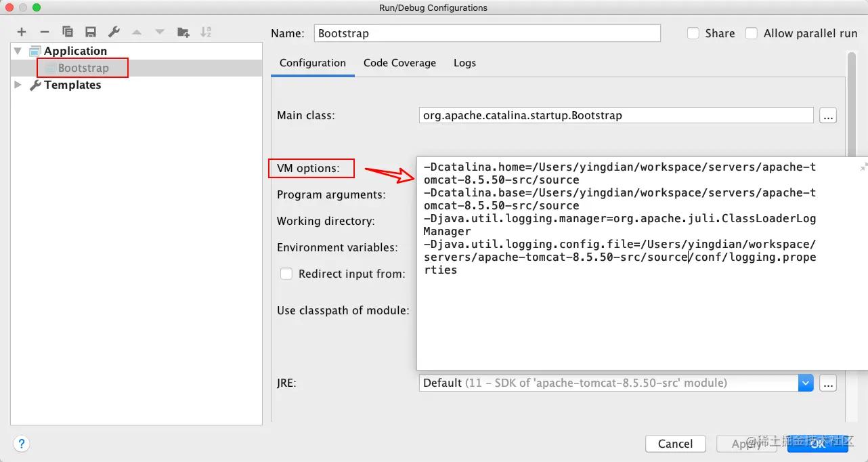Image resolution: width=868 pixels, height=462 pixels.
Task: Click the Copy Configuration icon
Action: coord(68,32)
